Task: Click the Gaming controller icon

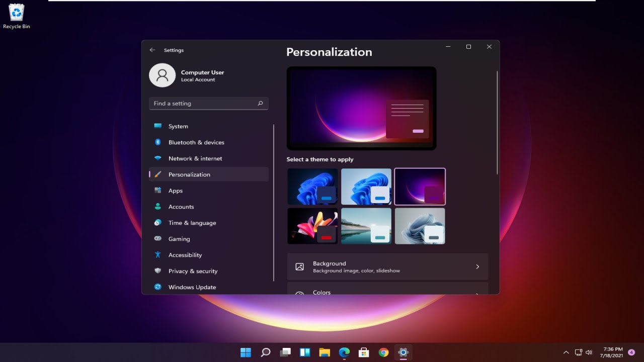Action: coord(158,239)
